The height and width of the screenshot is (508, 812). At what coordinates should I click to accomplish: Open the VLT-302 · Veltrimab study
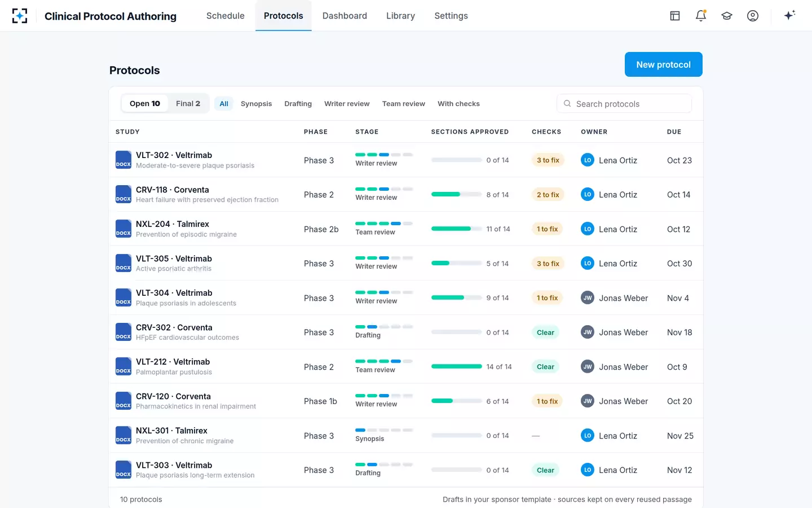[x=174, y=155]
